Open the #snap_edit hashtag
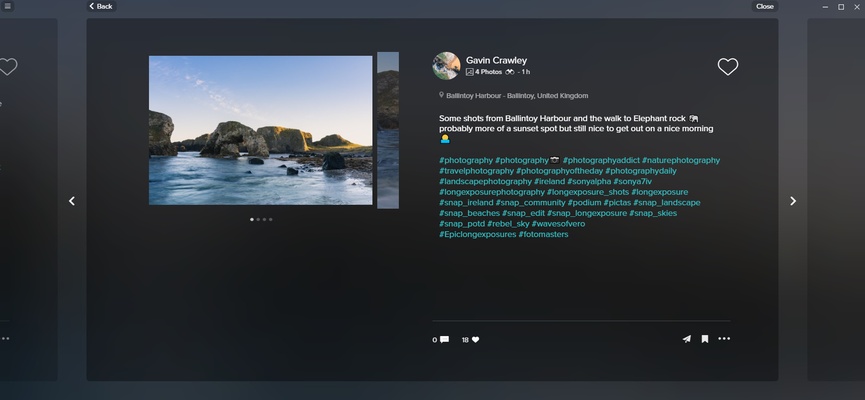Viewport: 865px width, 400px height. coord(524,213)
